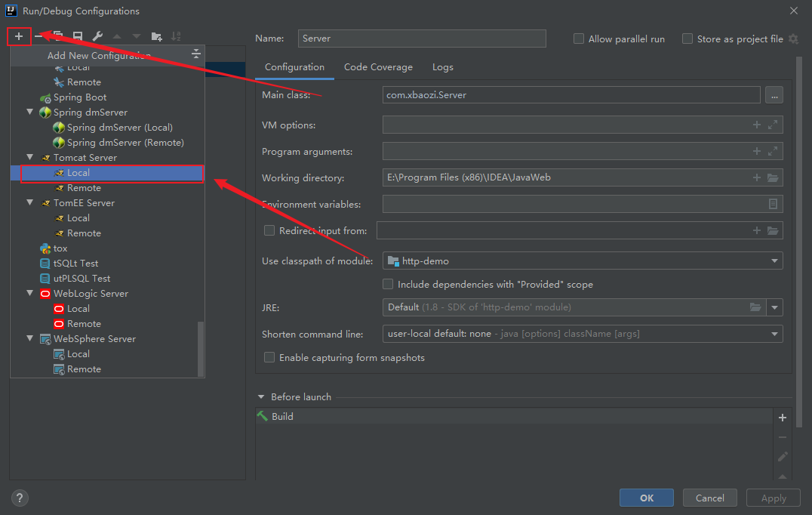Select Local under Tomcat Server
This screenshot has height=515, width=812.
coord(78,173)
